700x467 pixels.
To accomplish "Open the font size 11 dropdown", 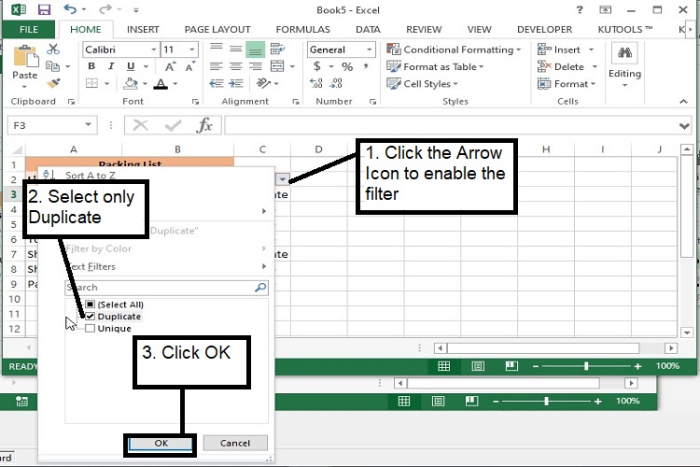I will pyautogui.click(x=192, y=50).
